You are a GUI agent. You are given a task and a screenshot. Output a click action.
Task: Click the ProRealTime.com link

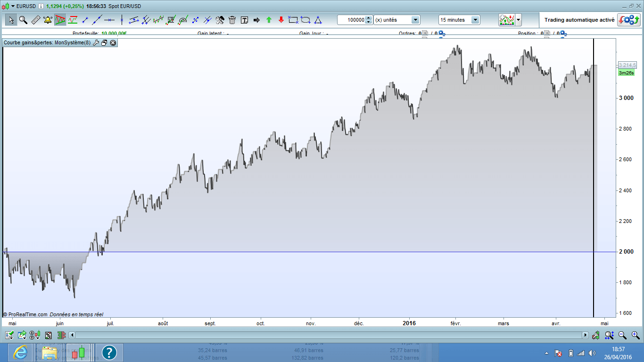(x=28, y=314)
